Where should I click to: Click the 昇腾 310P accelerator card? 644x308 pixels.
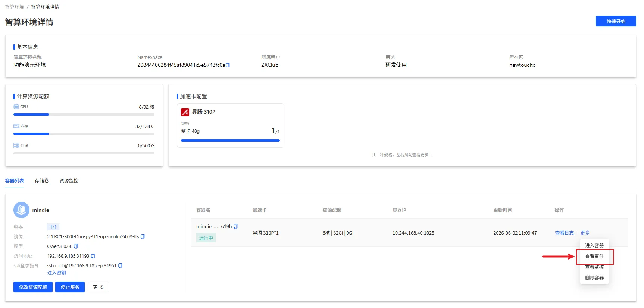pos(231,125)
